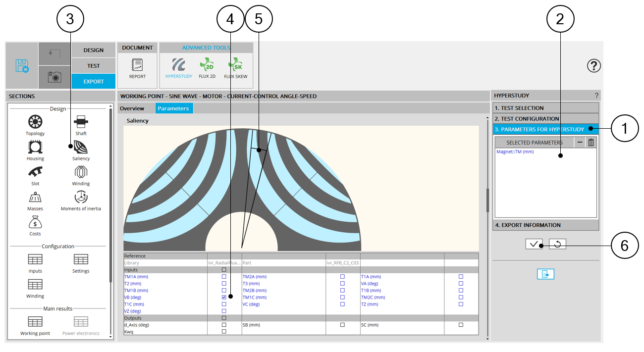Launch the Flux Skew export tool

[235, 66]
